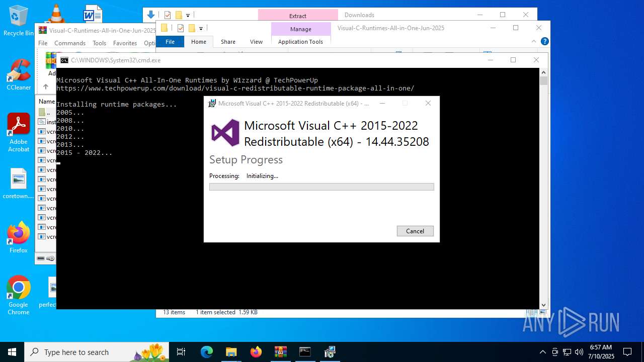The height and width of the screenshot is (362, 644).
Task: Open quick access dropdown in Downloads window
Action: click(x=188, y=15)
